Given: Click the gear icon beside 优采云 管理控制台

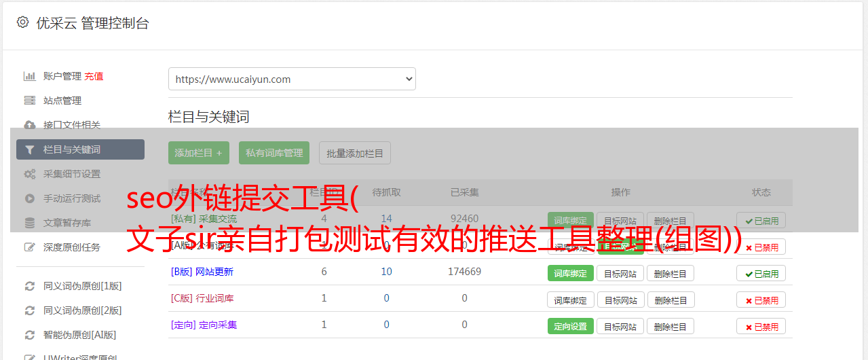Looking at the screenshot, I should (x=22, y=22).
